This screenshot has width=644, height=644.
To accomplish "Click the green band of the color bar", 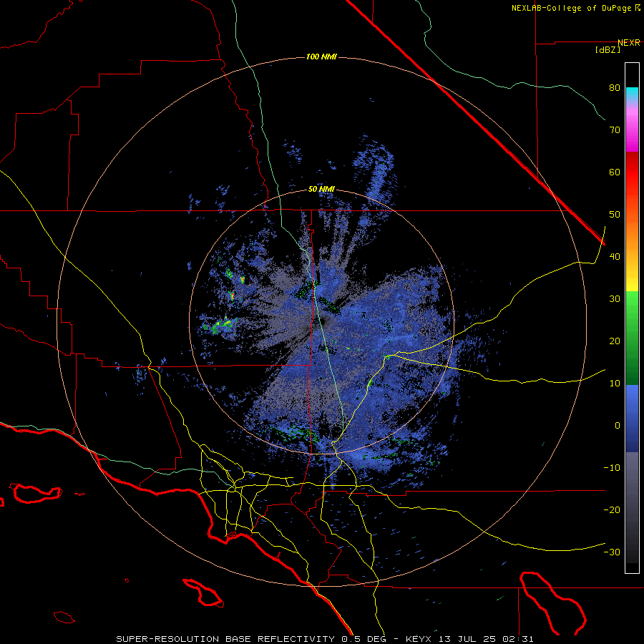I will pos(632,338).
